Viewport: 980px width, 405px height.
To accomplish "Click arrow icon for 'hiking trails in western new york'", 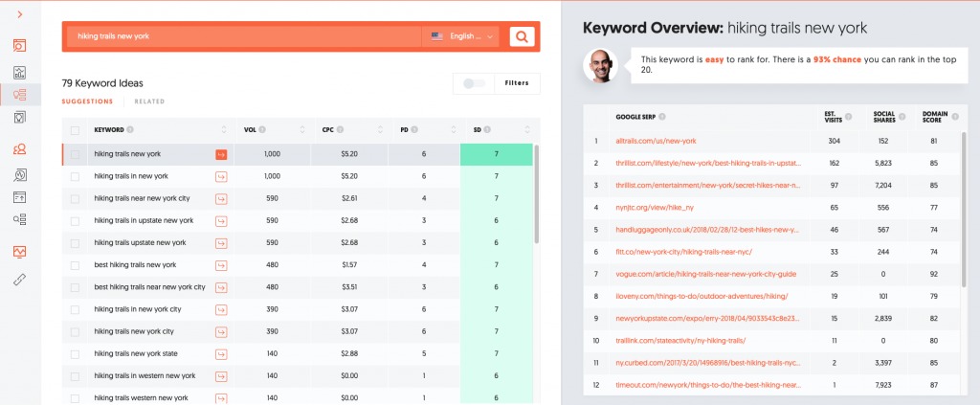I will click(221, 376).
